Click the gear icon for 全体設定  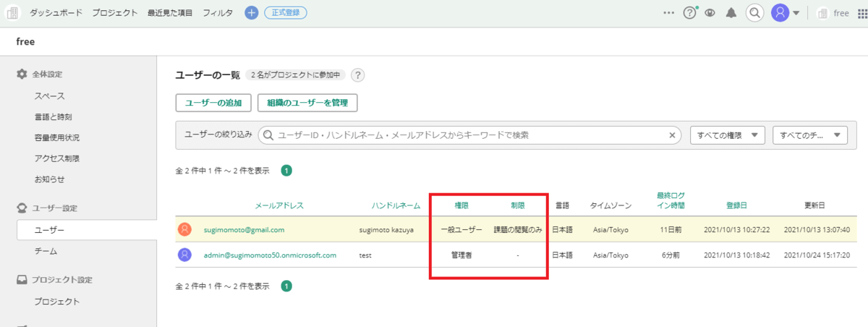[22, 75]
